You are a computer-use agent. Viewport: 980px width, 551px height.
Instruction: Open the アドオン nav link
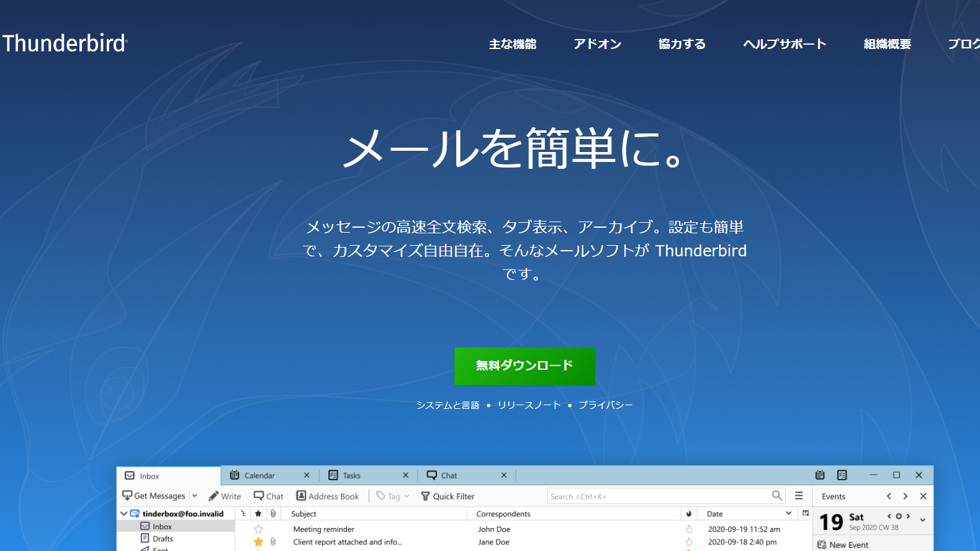[597, 44]
